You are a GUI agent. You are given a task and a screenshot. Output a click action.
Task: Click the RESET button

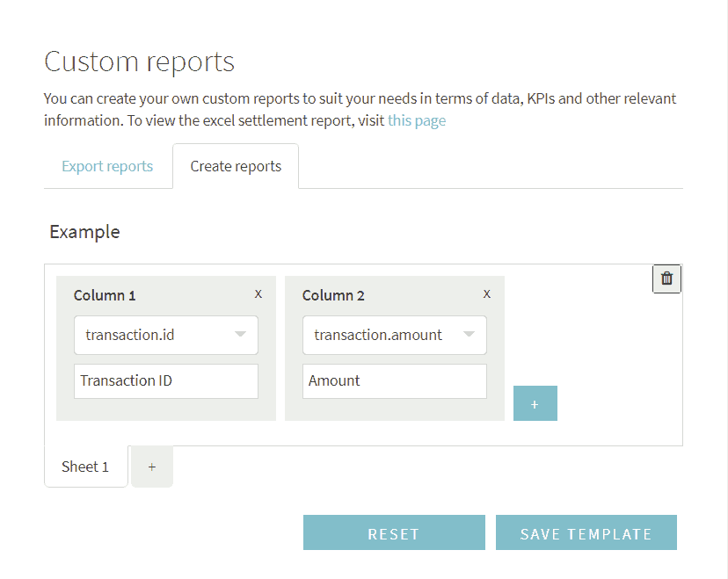(394, 532)
